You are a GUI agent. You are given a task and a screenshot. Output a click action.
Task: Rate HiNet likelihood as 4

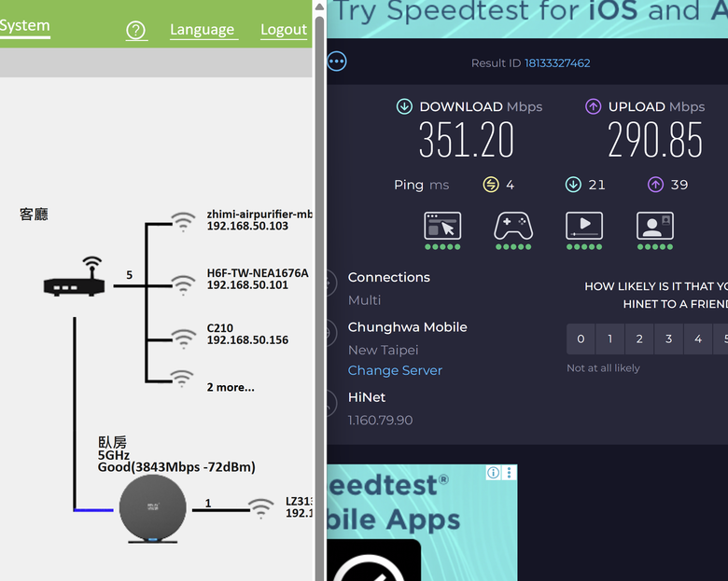(698, 339)
